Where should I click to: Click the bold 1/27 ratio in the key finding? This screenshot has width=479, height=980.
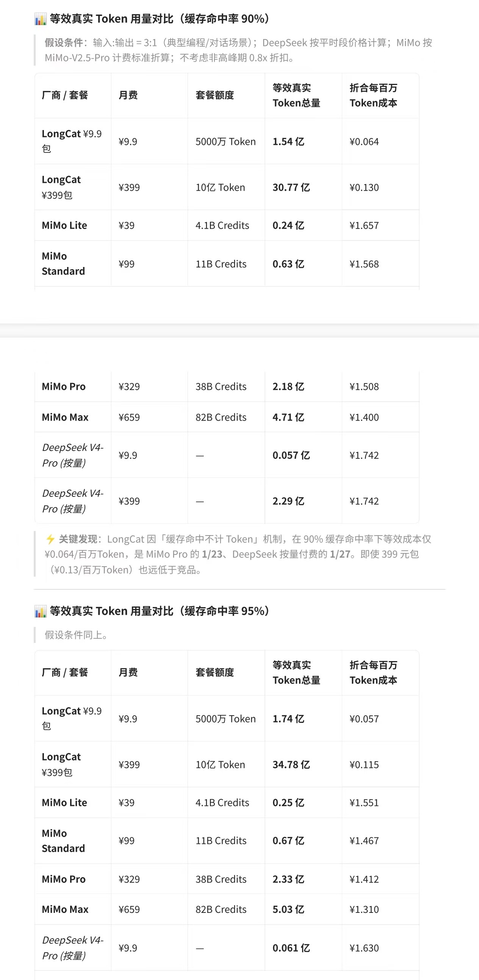click(340, 554)
